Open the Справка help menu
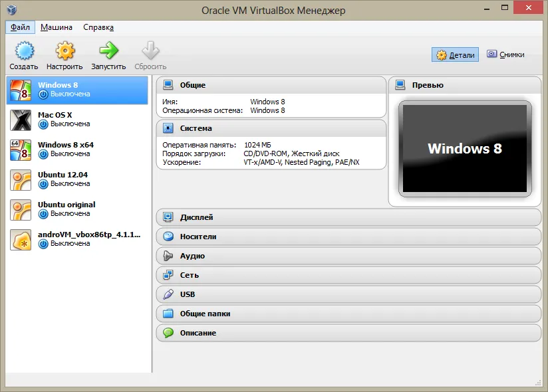Image resolution: width=548 pixels, height=392 pixels. click(x=98, y=27)
